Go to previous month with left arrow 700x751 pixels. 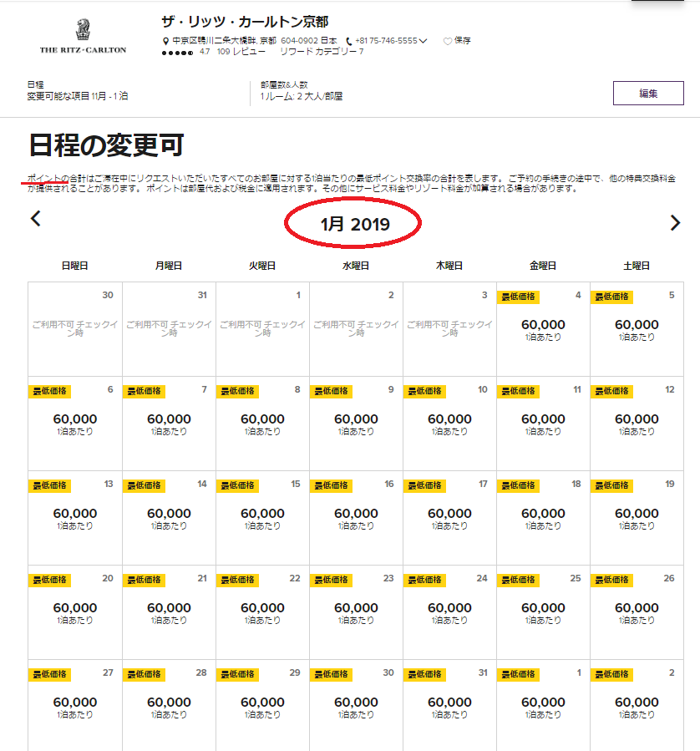pyautogui.click(x=36, y=218)
